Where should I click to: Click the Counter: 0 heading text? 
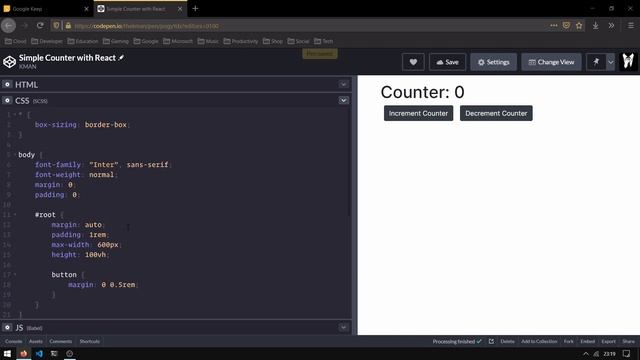(x=422, y=92)
